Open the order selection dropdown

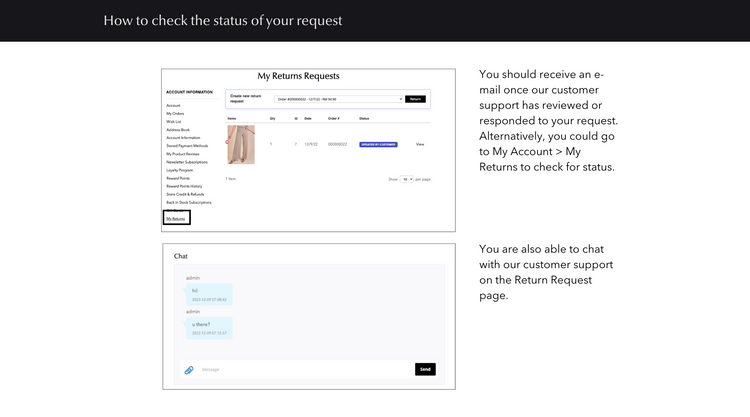(338, 99)
